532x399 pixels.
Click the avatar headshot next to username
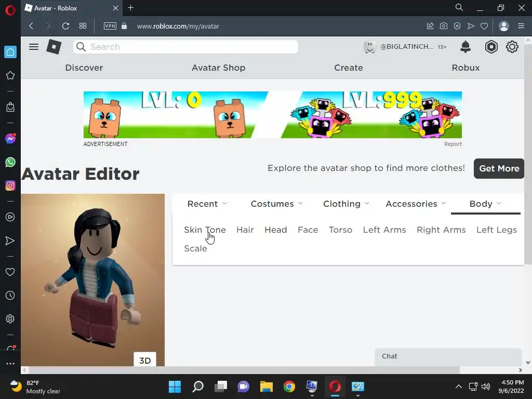[x=369, y=47]
